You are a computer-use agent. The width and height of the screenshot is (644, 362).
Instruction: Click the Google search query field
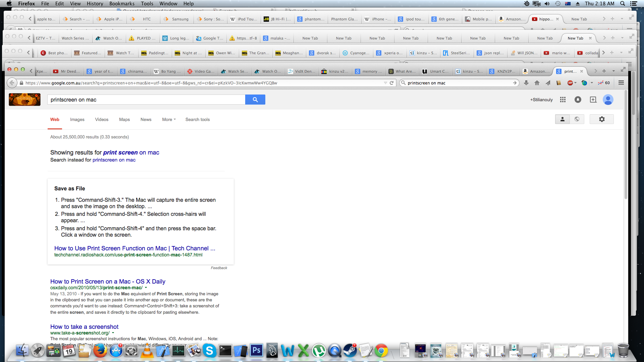[x=146, y=100]
